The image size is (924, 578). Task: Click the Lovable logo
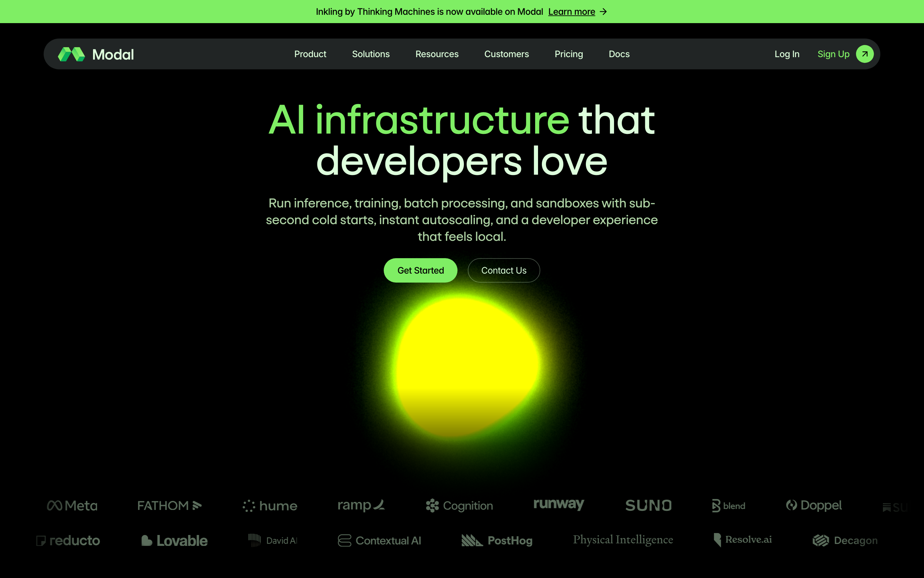(x=175, y=540)
